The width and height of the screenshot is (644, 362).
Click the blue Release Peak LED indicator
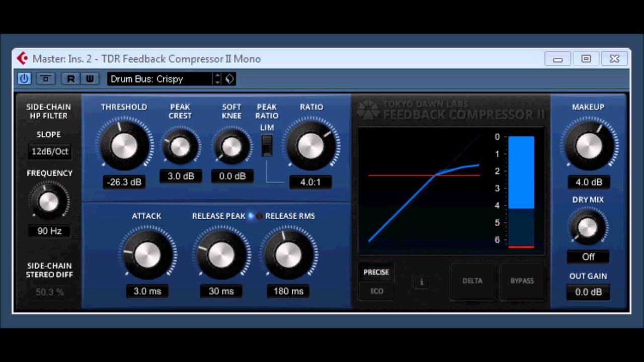[251, 216]
